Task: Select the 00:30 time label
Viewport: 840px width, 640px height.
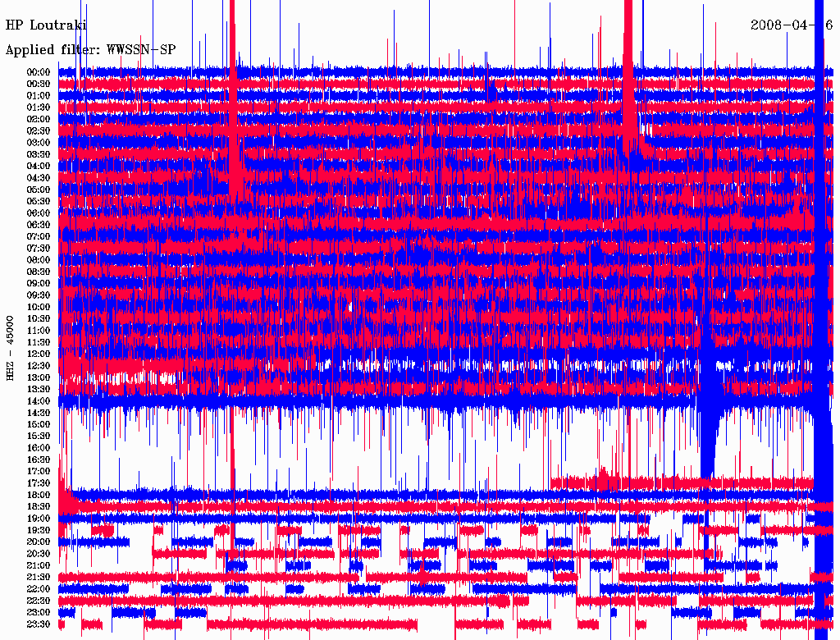Action: pos(39,84)
